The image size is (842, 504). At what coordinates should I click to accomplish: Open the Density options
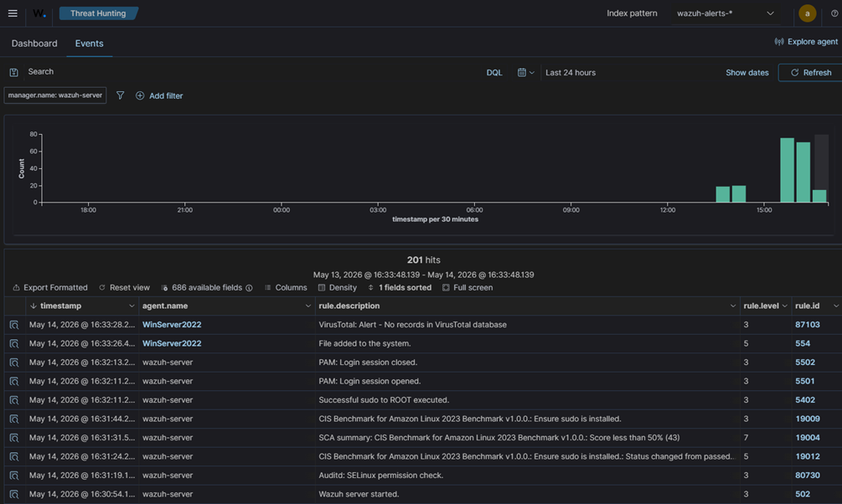pos(338,288)
